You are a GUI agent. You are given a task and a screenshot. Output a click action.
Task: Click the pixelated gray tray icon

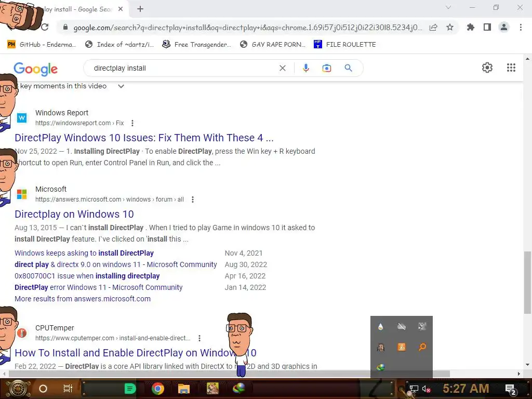422,326
